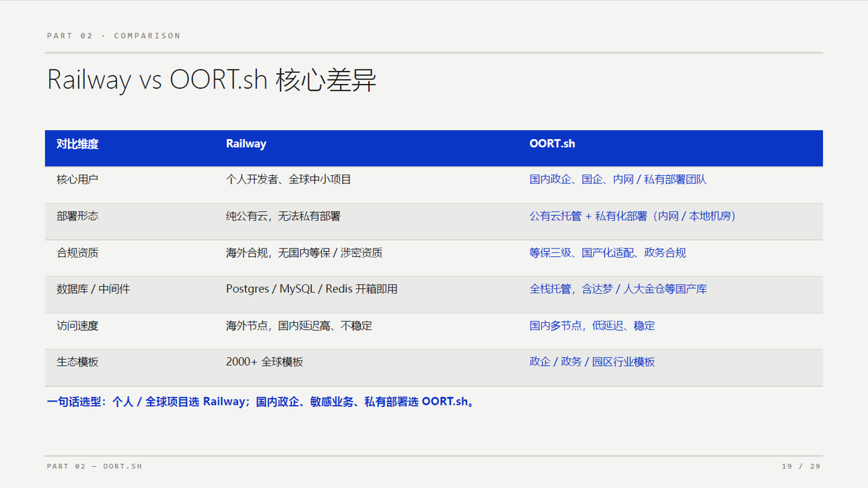Click the cell '全栈托管，含达梦 / 人大金仓等国产库'
This screenshot has width=868, height=488.
pos(618,289)
